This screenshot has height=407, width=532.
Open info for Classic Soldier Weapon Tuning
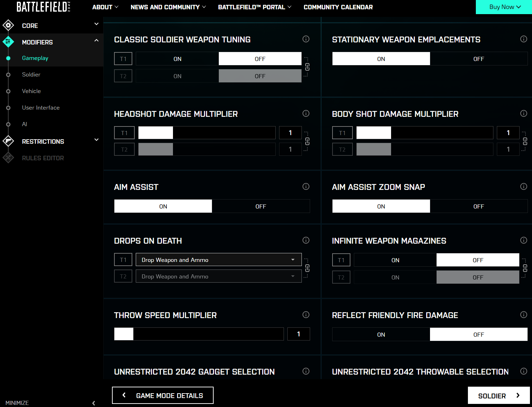(306, 39)
